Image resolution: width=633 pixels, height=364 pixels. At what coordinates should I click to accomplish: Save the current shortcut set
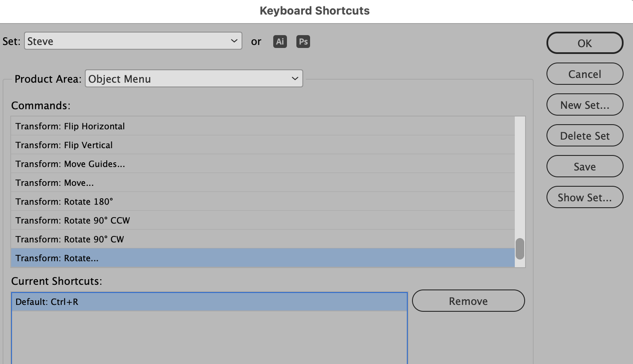585,166
